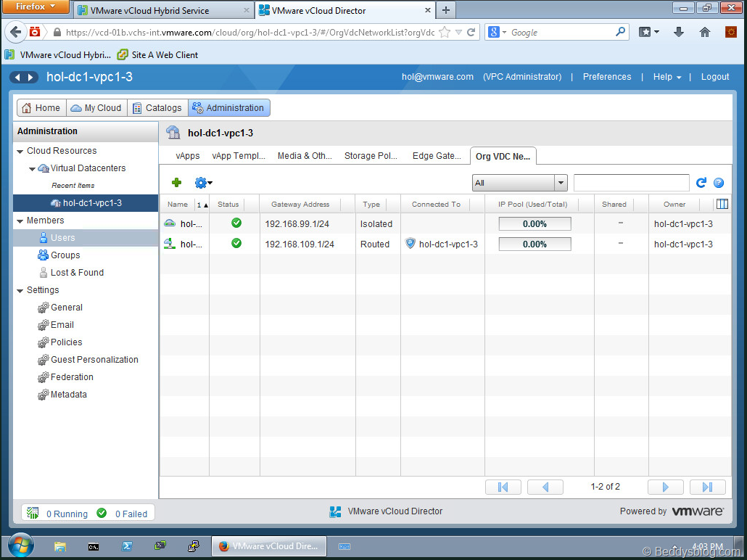Click the IP pool bar for the Routed network
Screen dimensions: 747x560
pyautogui.click(x=535, y=244)
